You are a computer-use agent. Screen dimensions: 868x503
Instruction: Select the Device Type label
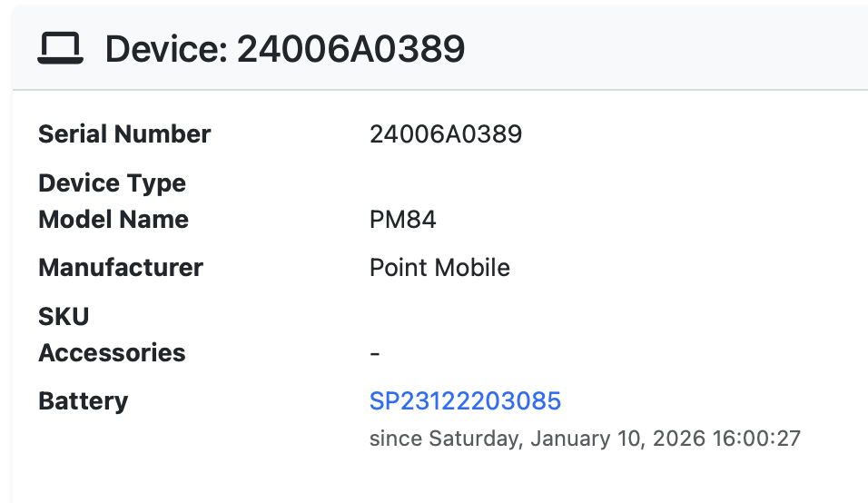tap(112, 183)
